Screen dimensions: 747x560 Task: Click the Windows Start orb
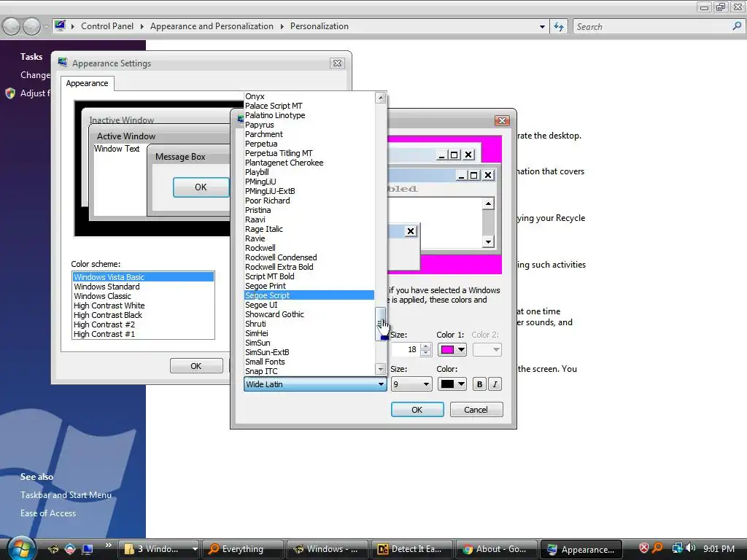(x=21, y=548)
